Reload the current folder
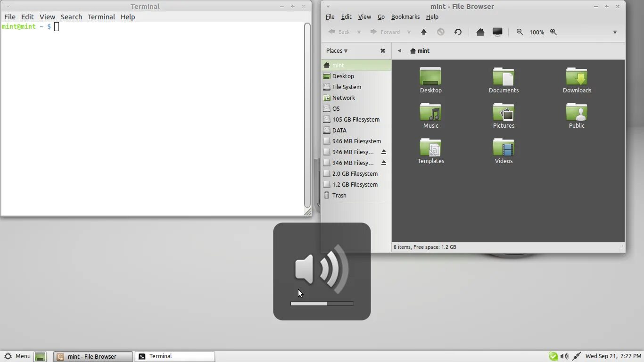Screen dimensions: 644x362 click(458, 32)
